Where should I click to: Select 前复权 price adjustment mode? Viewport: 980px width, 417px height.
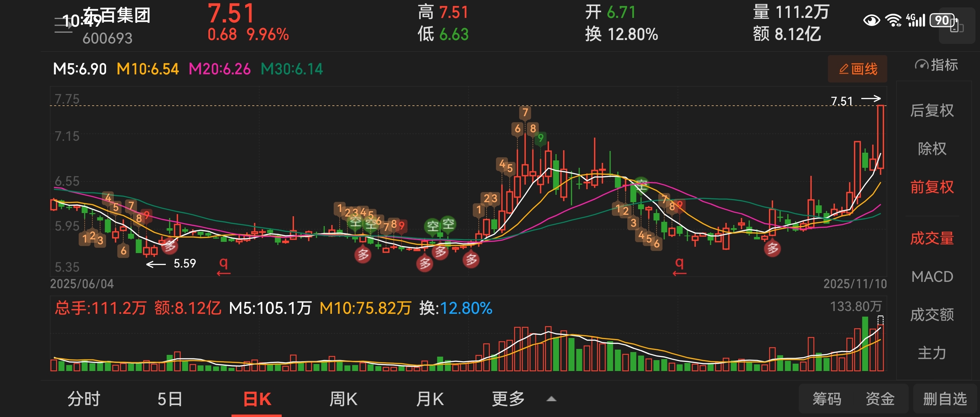[x=932, y=187]
